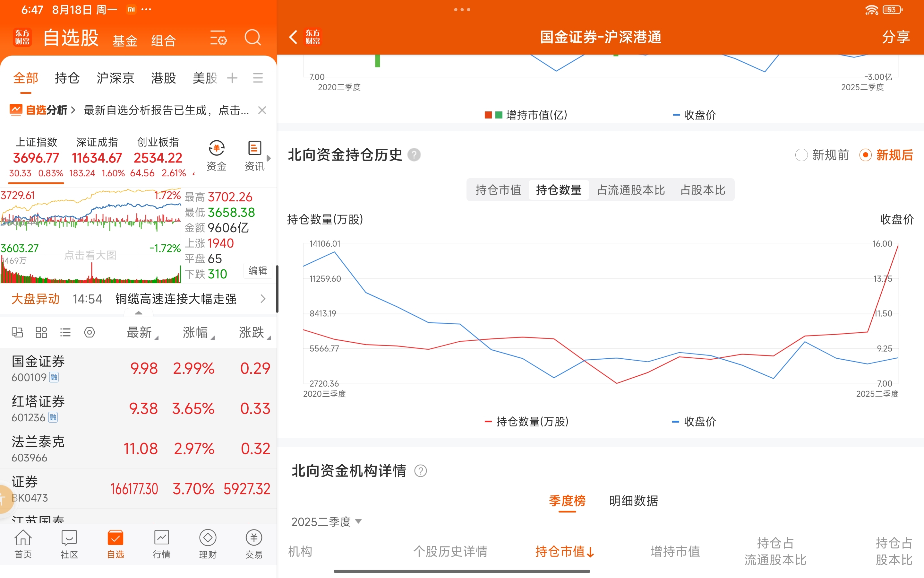Tap the 东方财富 logo in left header
Screen dimensions: 924x578
pyautogui.click(x=22, y=38)
